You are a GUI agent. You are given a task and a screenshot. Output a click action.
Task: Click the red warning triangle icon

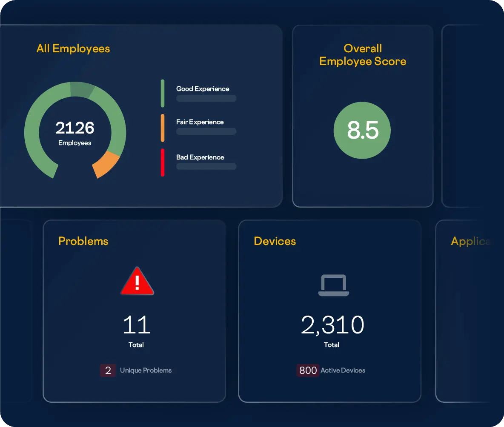(x=137, y=282)
